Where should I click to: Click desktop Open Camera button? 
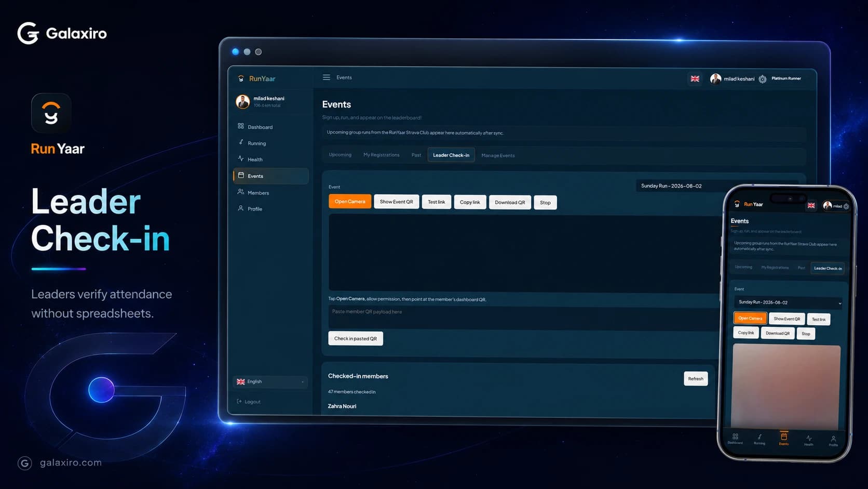click(x=350, y=202)
